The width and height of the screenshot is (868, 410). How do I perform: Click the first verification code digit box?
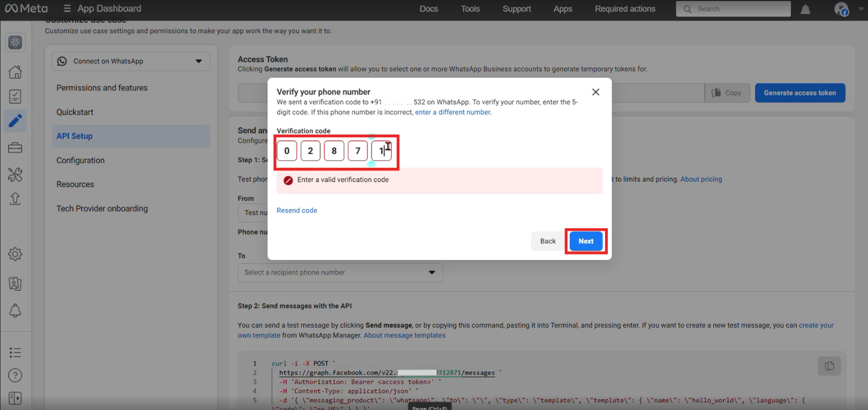point(287,151)
